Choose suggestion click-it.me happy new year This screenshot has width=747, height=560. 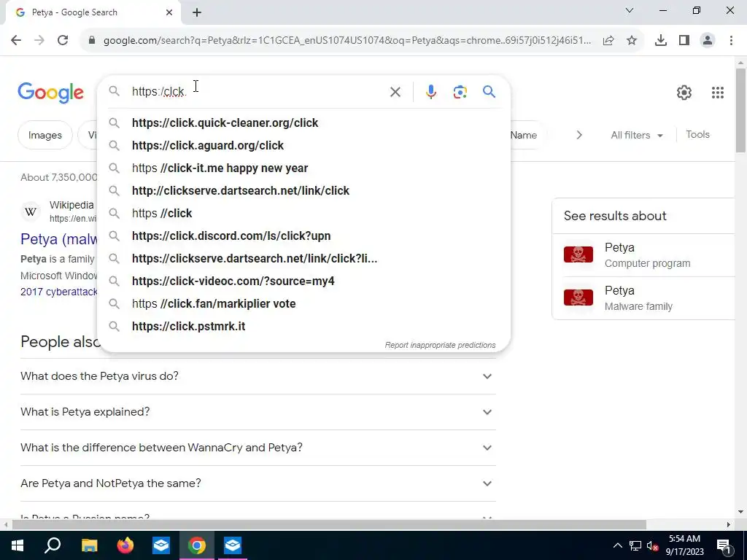303,168
